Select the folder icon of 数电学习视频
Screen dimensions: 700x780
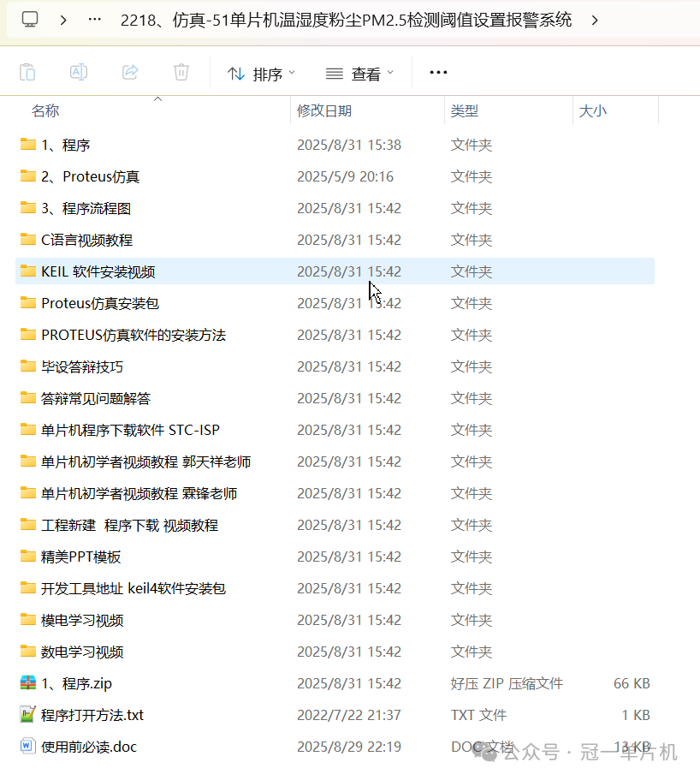(x=28, y=652)
